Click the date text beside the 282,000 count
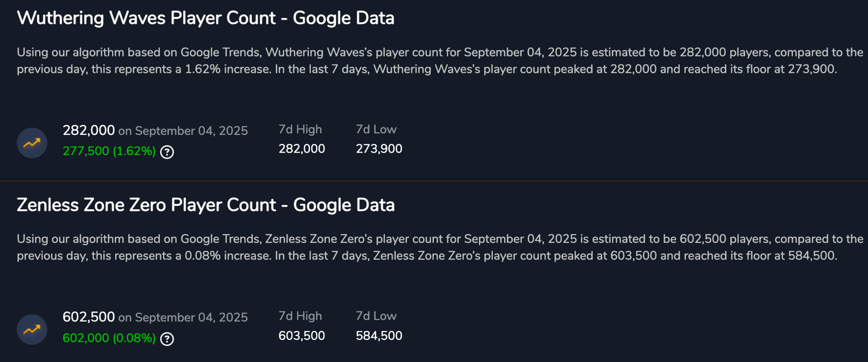 click(183, 131)
